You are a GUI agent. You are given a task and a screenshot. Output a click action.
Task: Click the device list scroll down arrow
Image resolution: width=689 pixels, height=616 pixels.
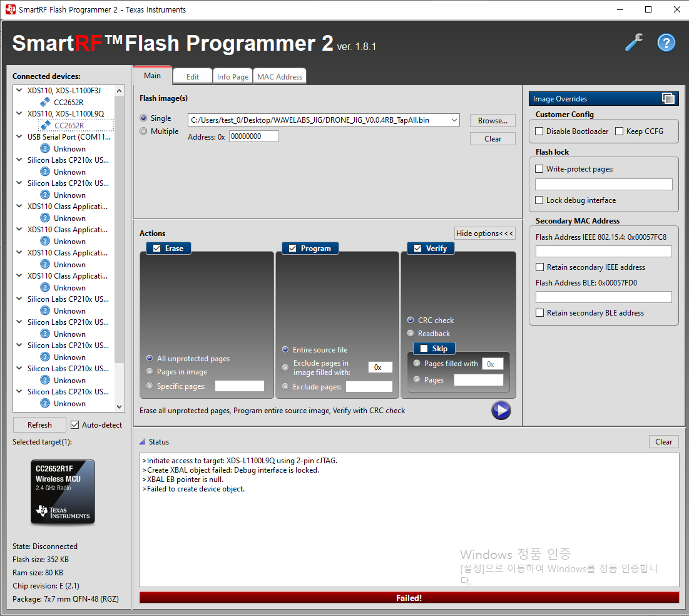click(119, 407)
